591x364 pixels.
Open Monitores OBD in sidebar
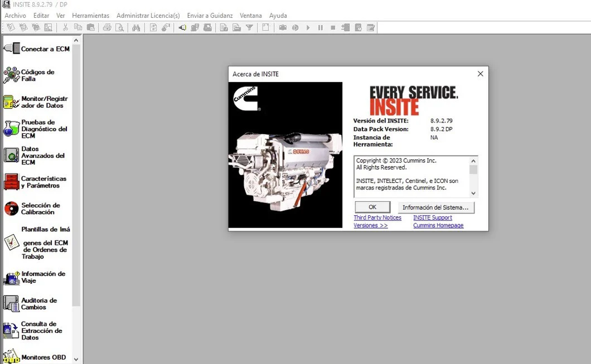coord(35,357)
